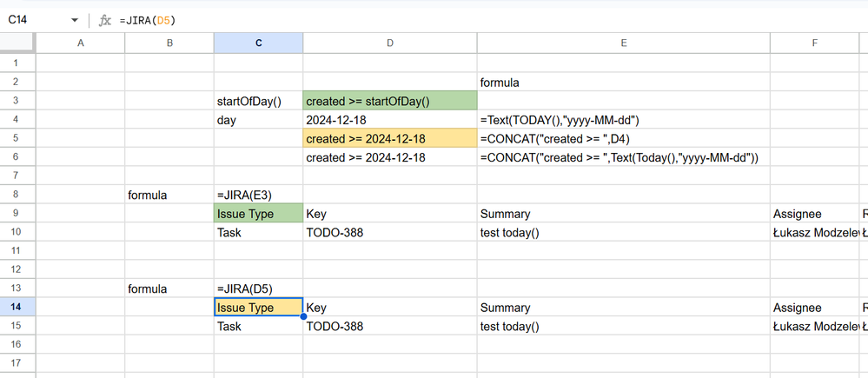Click cell C3 'startOfDay()'

pyautogui.click(x=259, y=101)
